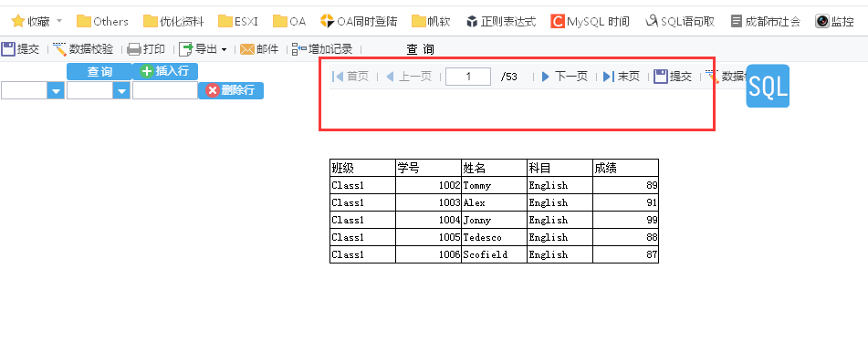Open the MySQL 时间 bookmark
The height and width of the screenshot is (341, 868).
[591, 22]
